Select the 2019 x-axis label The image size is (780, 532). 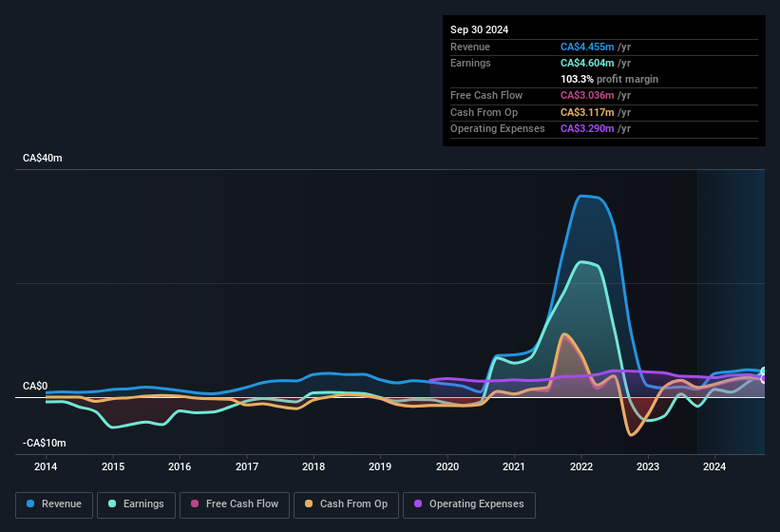(x=380, y=466)
